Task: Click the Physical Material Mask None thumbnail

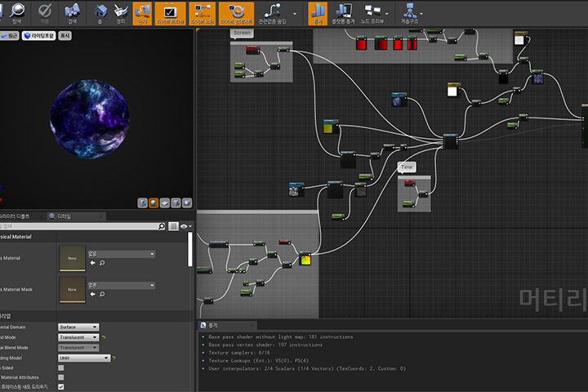Action: tap(73, 290)
